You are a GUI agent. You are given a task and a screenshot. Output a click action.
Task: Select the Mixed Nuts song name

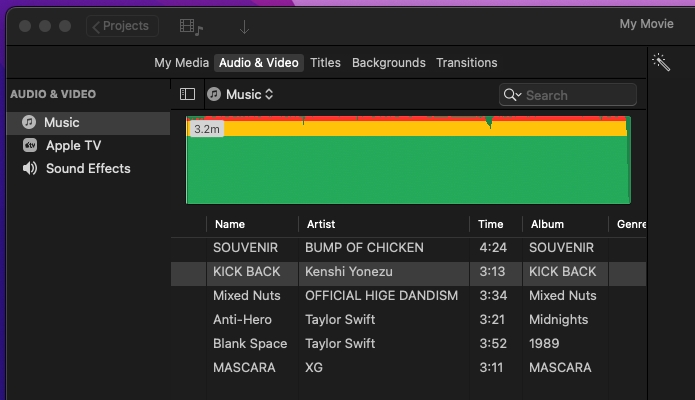point(246,295)
